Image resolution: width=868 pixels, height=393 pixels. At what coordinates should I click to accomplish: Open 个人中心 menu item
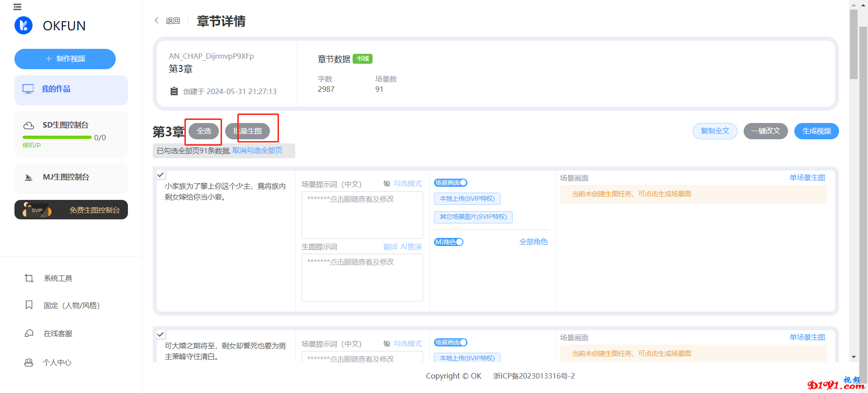57,362
